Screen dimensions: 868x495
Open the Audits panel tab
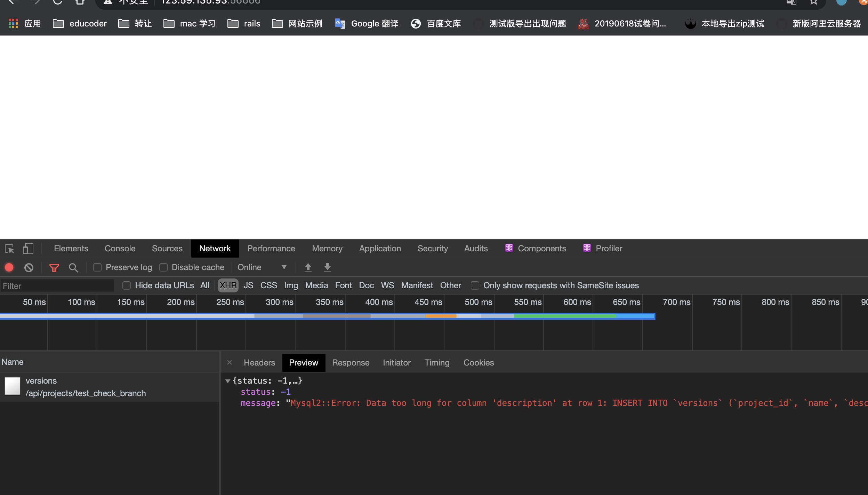(476, 249)
